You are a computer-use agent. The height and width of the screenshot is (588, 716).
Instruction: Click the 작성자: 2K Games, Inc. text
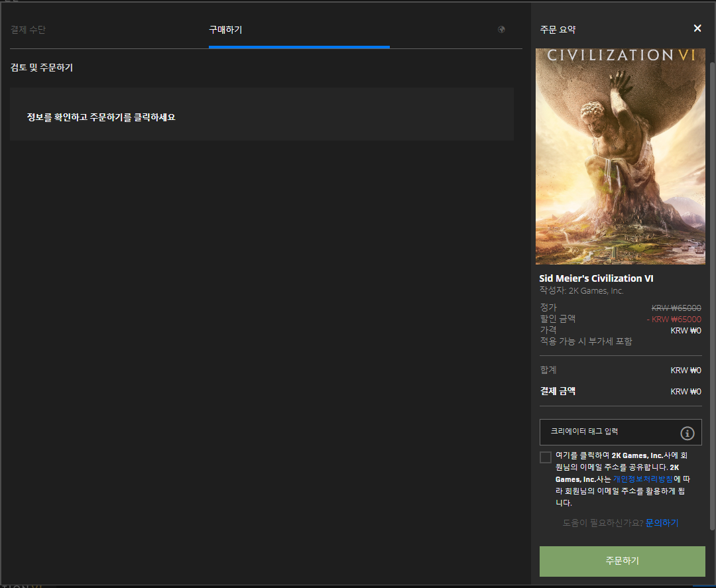[x=581, y=291]
